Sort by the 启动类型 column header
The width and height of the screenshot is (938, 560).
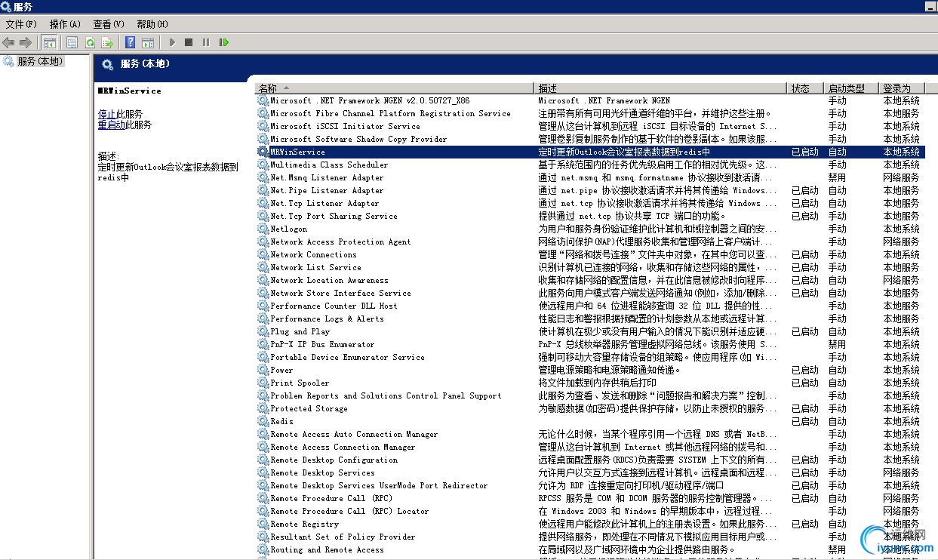(x=852, y=88)
